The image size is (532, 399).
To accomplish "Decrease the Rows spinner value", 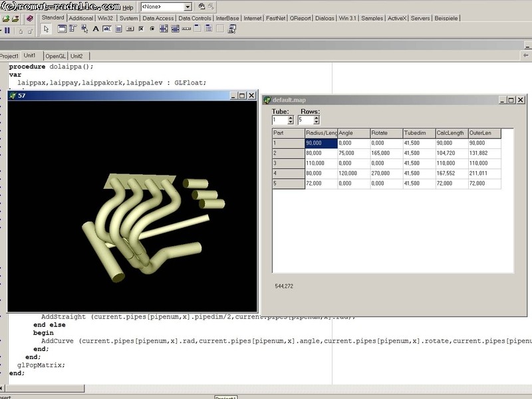I will tap(318, 123).
